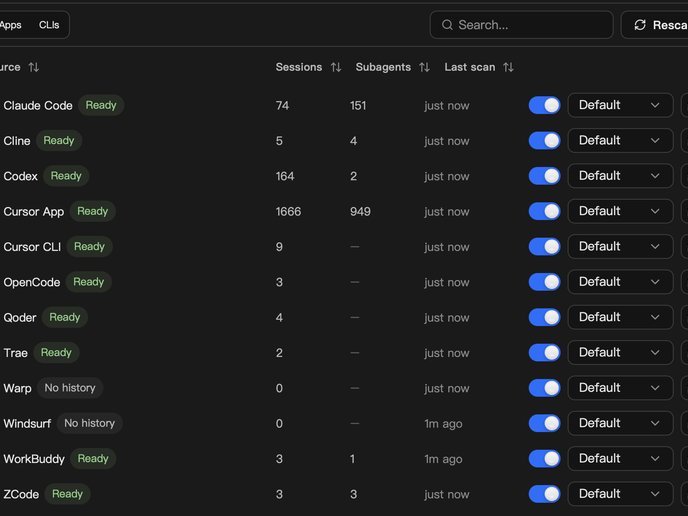Switch to the Apps filter tab
Viewport: 688px width, 516px height.
tap(11, 25)
